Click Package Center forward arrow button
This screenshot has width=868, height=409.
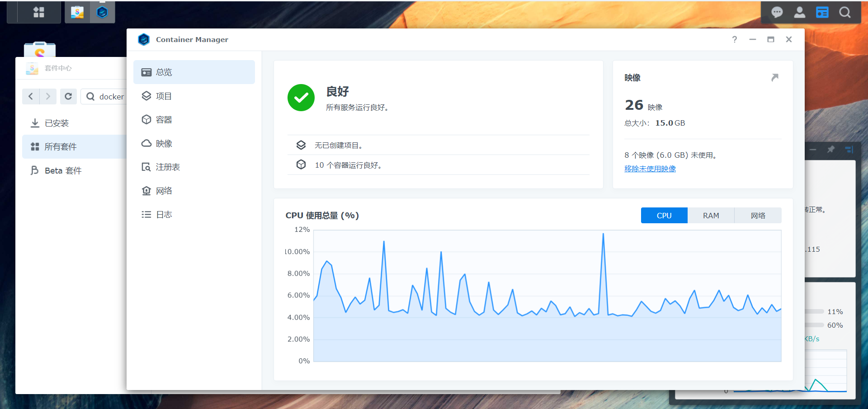pos(48,96)
